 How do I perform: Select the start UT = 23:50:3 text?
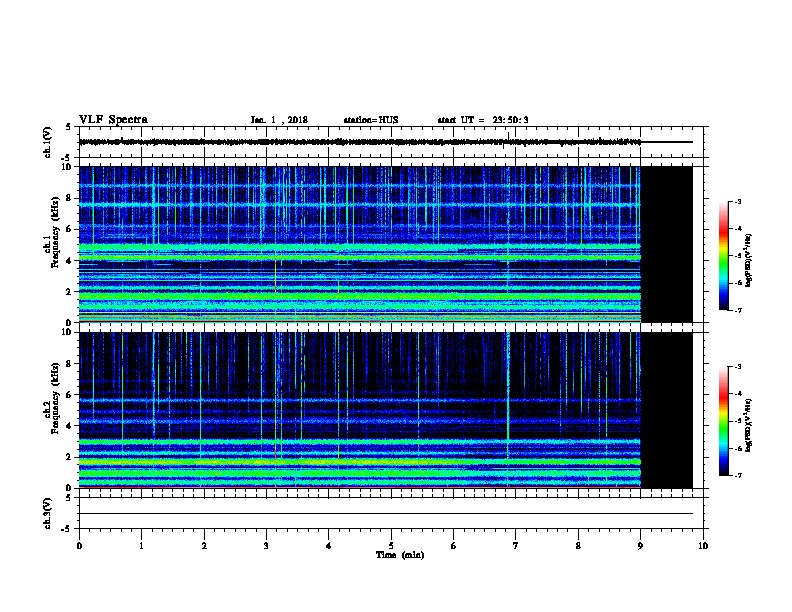click(x=483, y=120)
